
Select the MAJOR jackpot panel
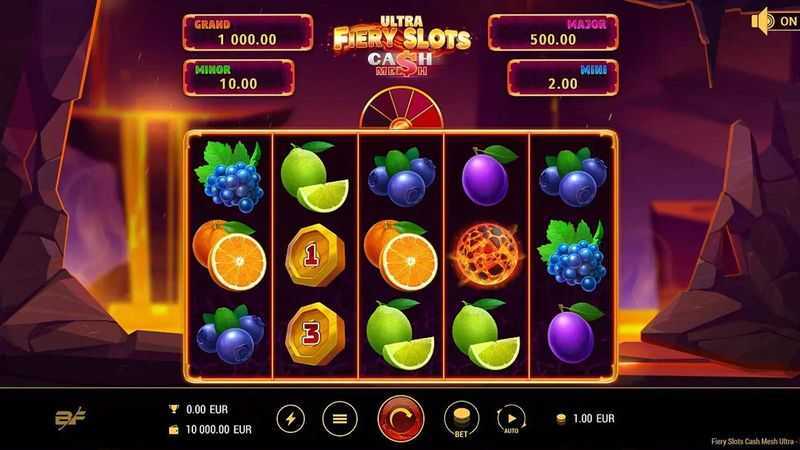(553, 33)
